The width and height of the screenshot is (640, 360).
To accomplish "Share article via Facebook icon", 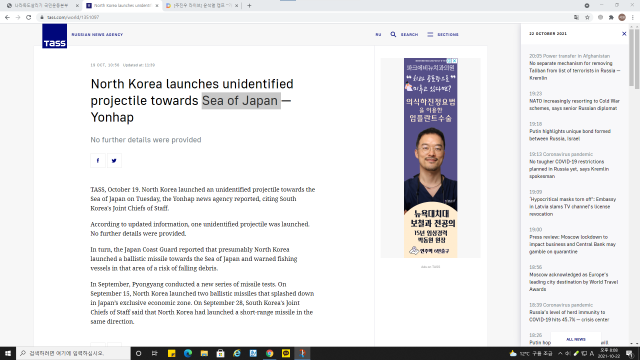I will [98, 160].
